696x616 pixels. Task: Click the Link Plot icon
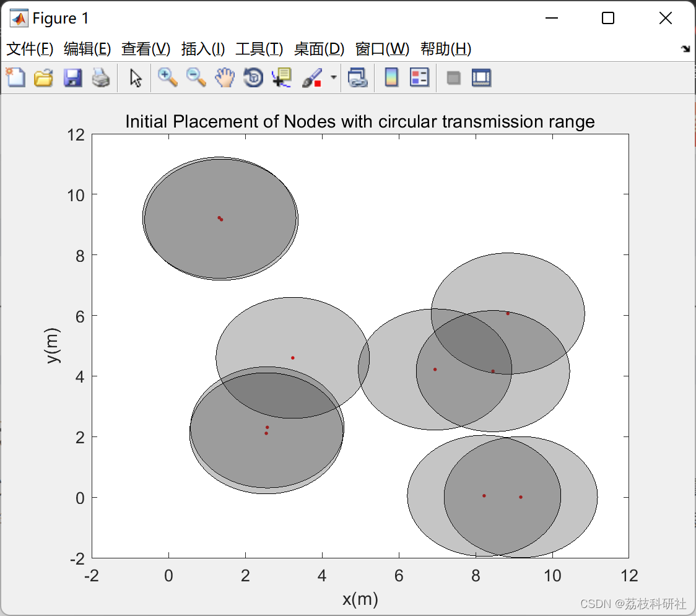click(358, 77)
